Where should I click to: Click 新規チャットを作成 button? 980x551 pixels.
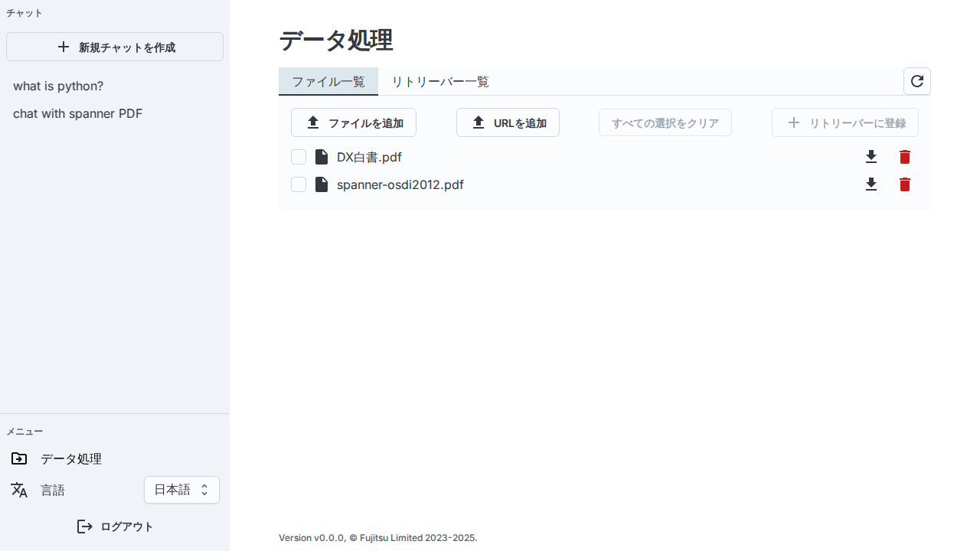115,47
